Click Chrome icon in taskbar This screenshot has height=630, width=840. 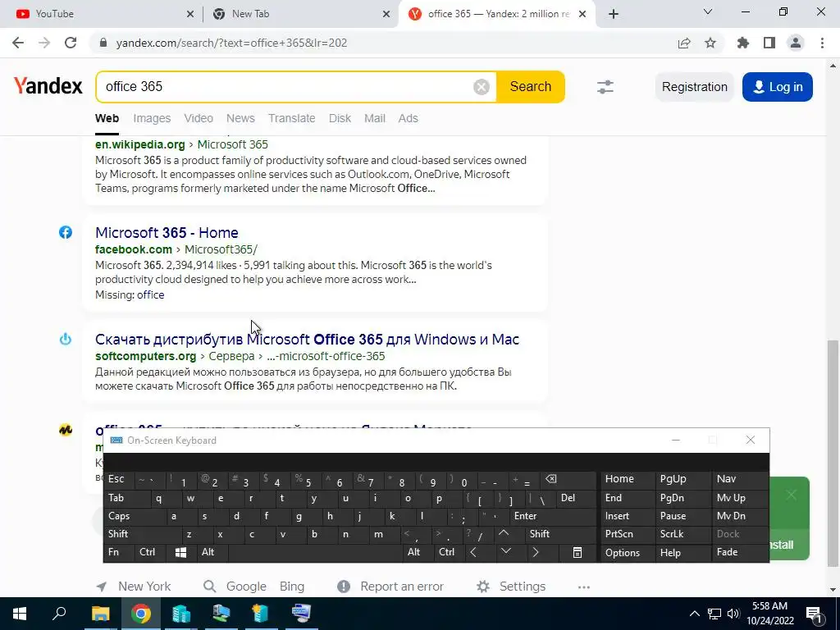point(141,614)
